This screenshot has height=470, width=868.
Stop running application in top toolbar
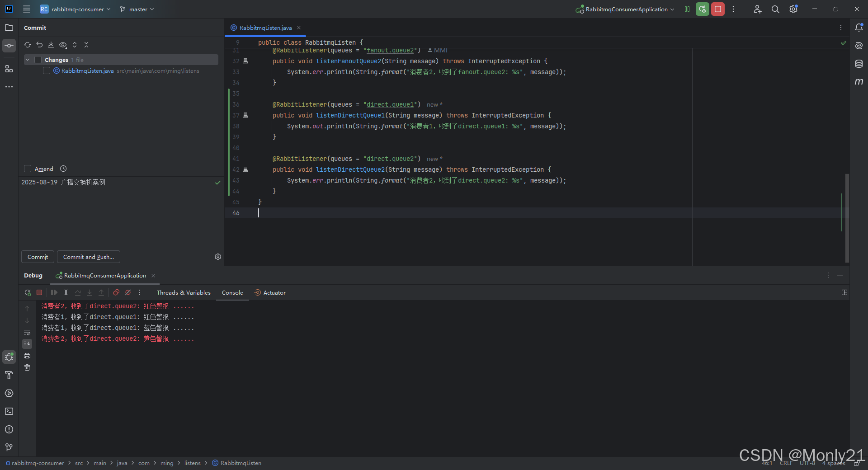pos(718,9)
